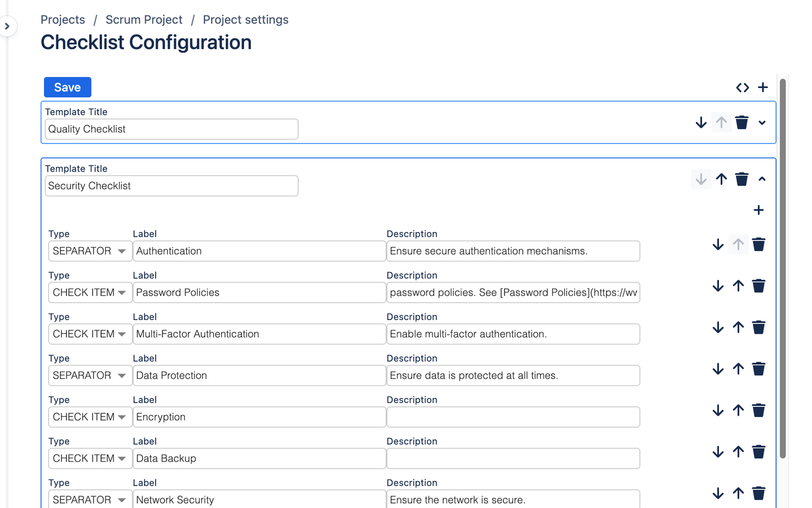Open Type dropdown for Multi-Factor Authentication
The width and height of the screenshot is (812, 508).
(x=90, y=334)
